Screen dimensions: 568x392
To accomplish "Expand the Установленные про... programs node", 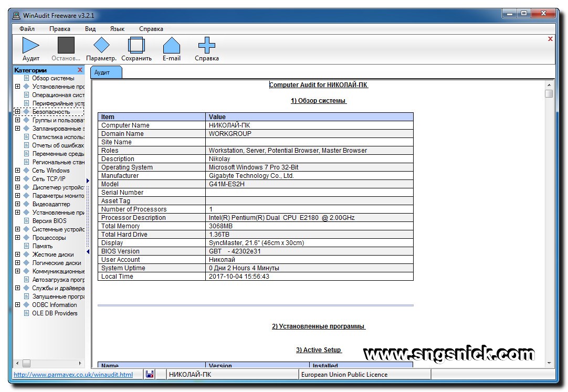I will coord(17,87).
